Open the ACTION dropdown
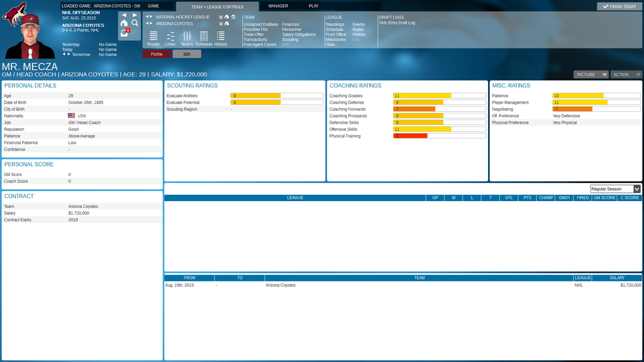The height and width of the screenshot is (362, 644). [x=626, y=75]
